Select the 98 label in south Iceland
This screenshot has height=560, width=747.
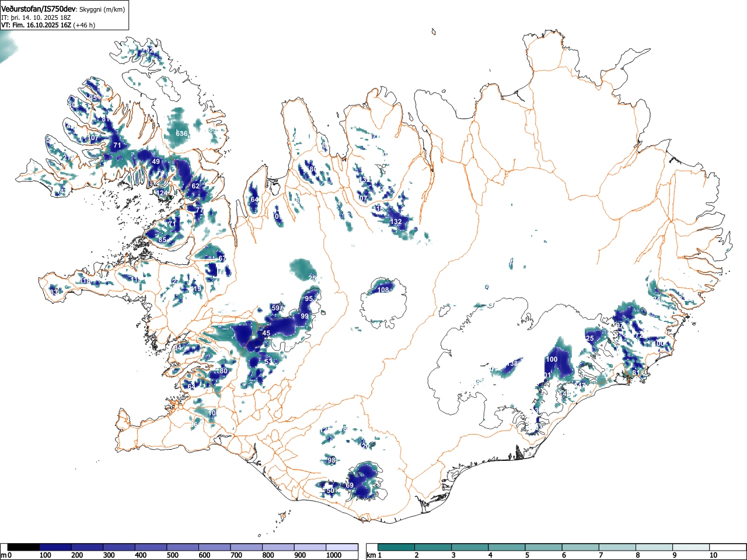(x=331, y=460)
